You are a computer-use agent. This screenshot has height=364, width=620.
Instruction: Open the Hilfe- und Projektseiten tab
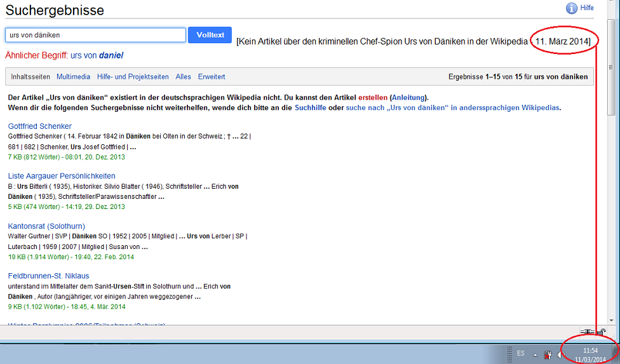(133, 77)
